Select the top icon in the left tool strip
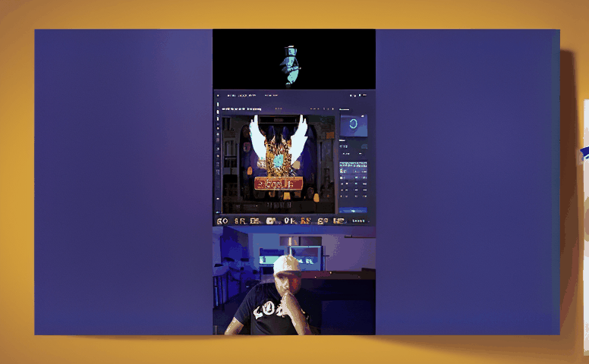This screenshot has width=589, height=364. pos(218,104)
